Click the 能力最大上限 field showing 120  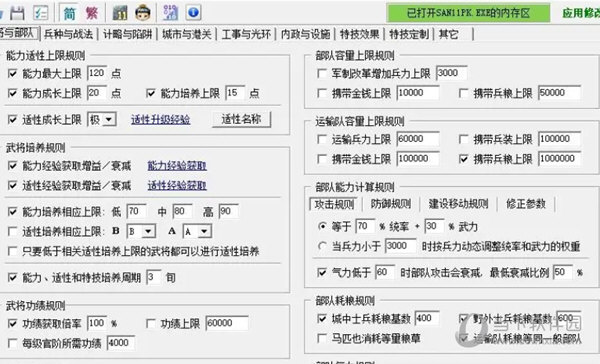pos(97,73)
